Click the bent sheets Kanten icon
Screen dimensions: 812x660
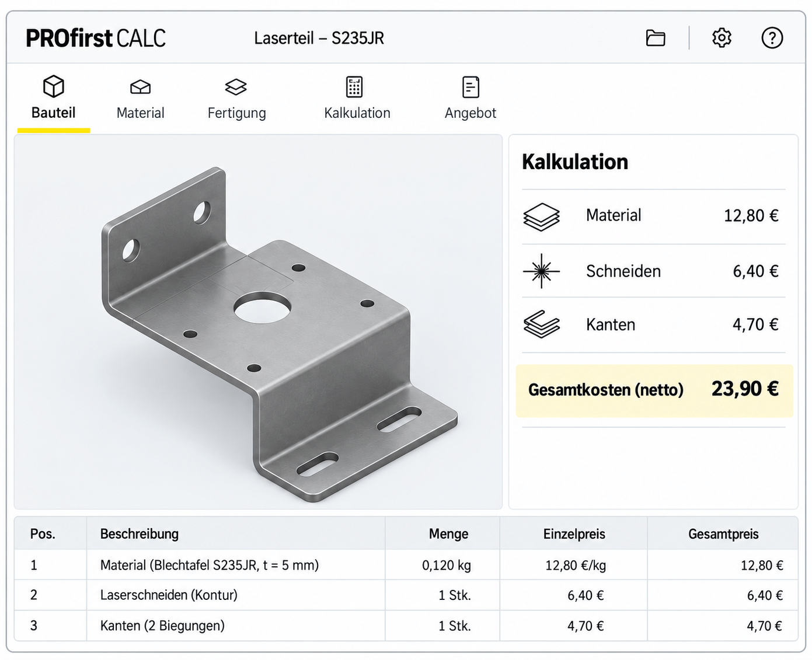coord(542,324)
